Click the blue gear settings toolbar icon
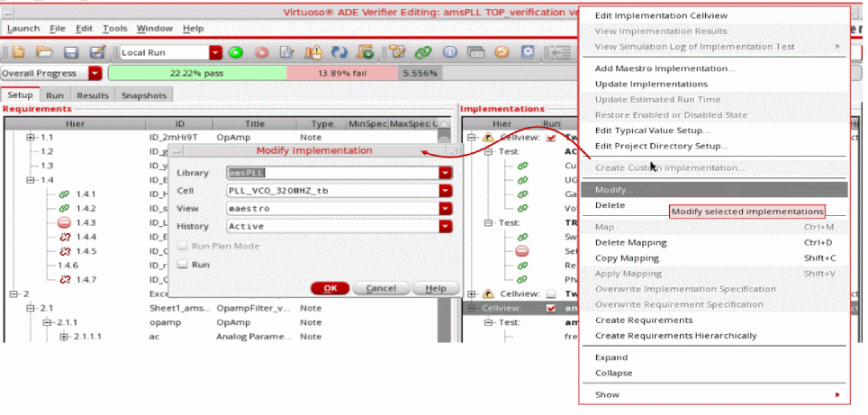 pos(529,52)
